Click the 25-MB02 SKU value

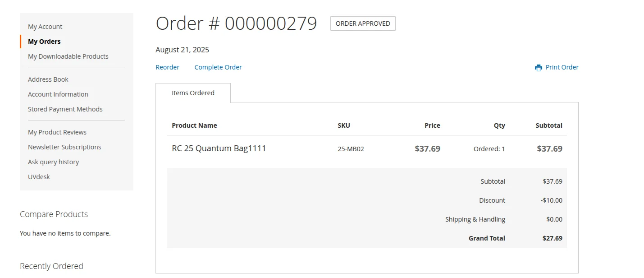tap(351, 149)
